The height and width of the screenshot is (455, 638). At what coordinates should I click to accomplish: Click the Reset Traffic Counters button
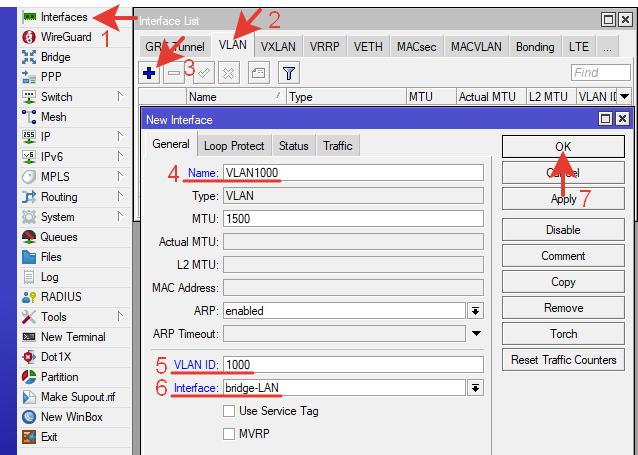[563, 360]
